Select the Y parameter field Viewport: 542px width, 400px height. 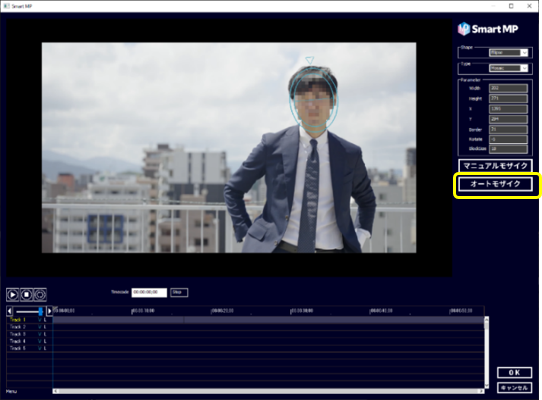(x=508, y=119)
